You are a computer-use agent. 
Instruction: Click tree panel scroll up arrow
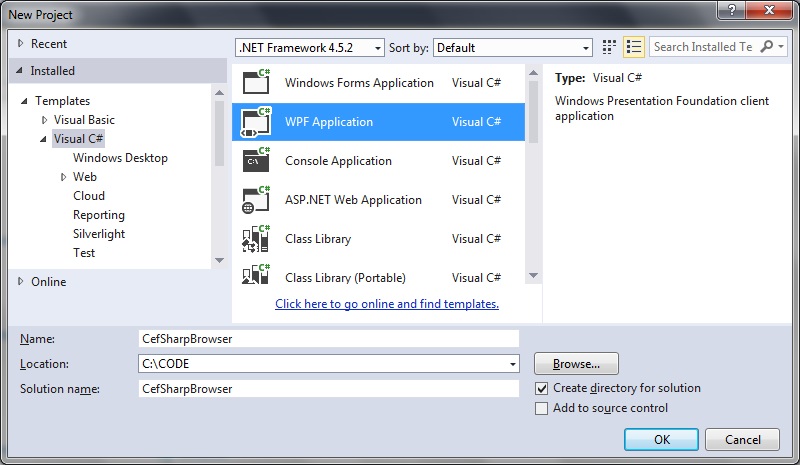[219, 92]
